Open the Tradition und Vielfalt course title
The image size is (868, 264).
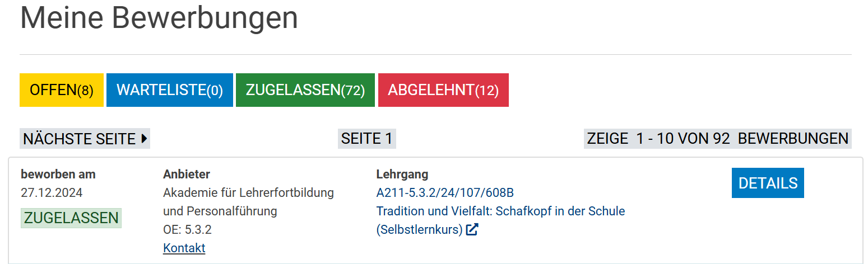500,211
